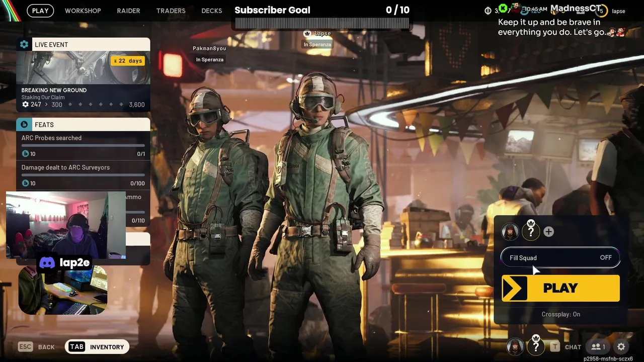This screenshot has height=362, width=644.
Task: Click the '0/110' feat counter
Action: tap(138, 221)
